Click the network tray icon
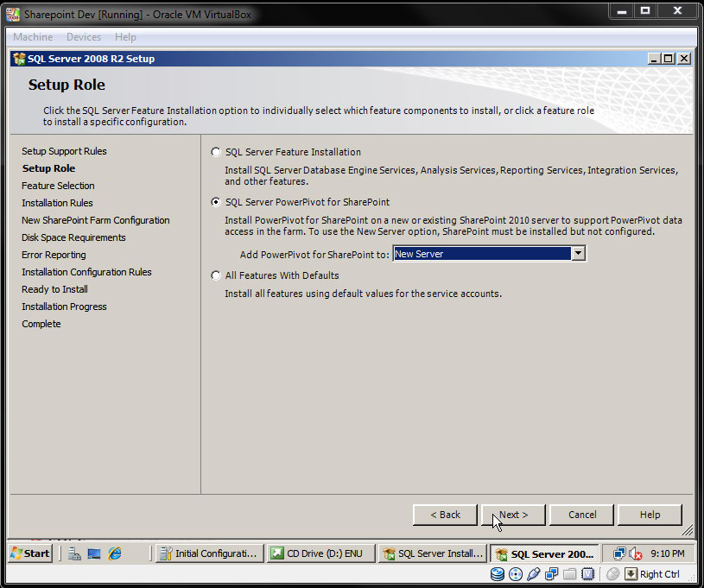The image size is (704, 588). (x=619, y=553)
